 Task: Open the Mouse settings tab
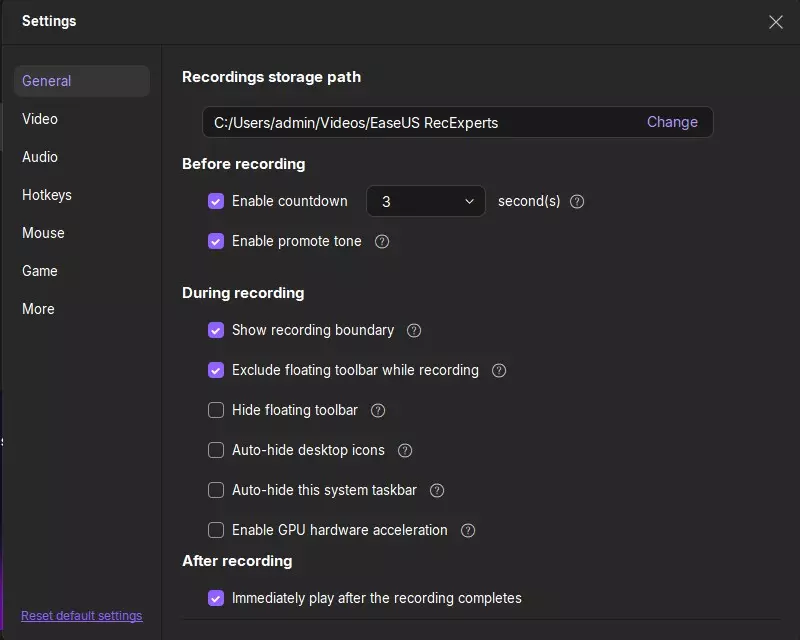pos(43,233)
